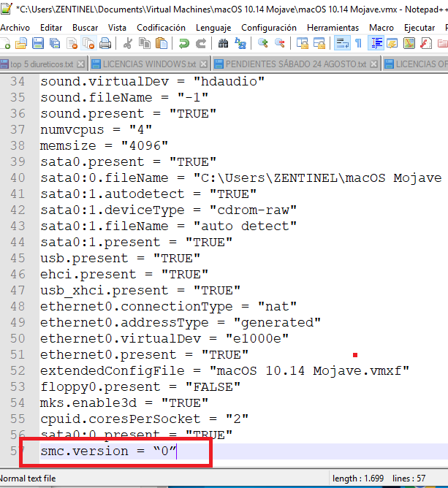Click the Open file toolbar icon
Image resolution: width=448 pixels, height=488 pixels.
point(21,44)
